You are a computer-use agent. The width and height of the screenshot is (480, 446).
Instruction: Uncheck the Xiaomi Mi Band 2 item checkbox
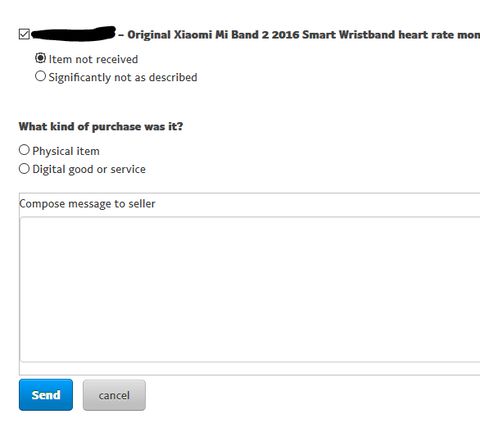click(24, 34)
